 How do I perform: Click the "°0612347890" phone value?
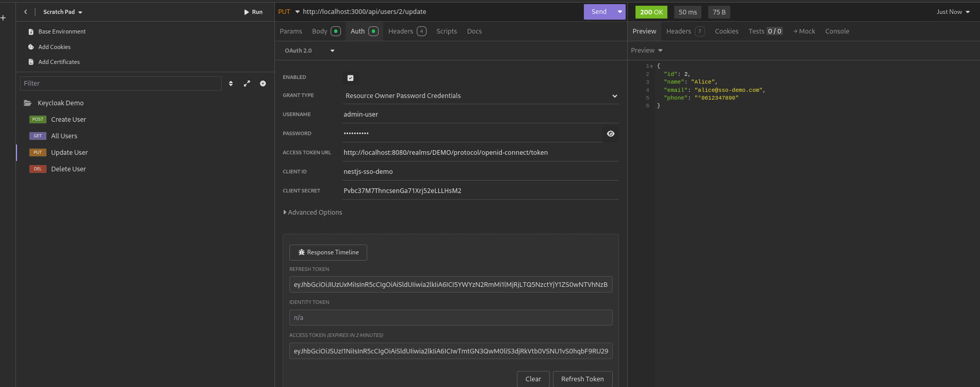point(716,98)
